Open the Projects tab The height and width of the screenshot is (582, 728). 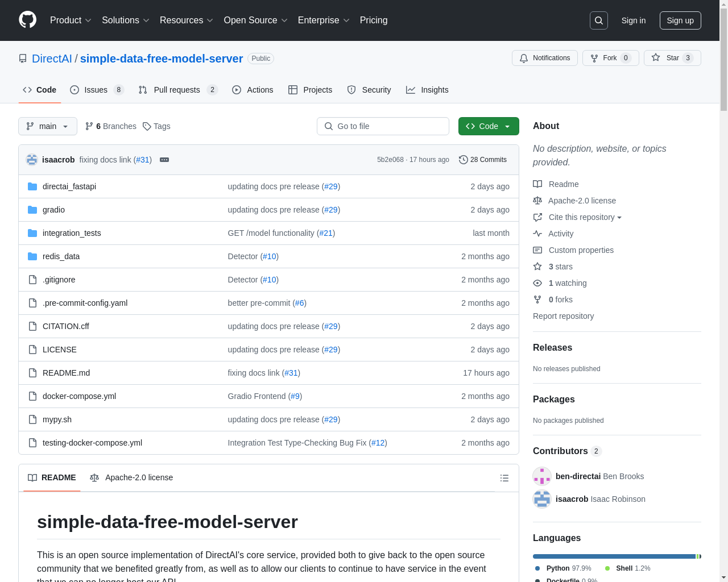coord(310,90)
